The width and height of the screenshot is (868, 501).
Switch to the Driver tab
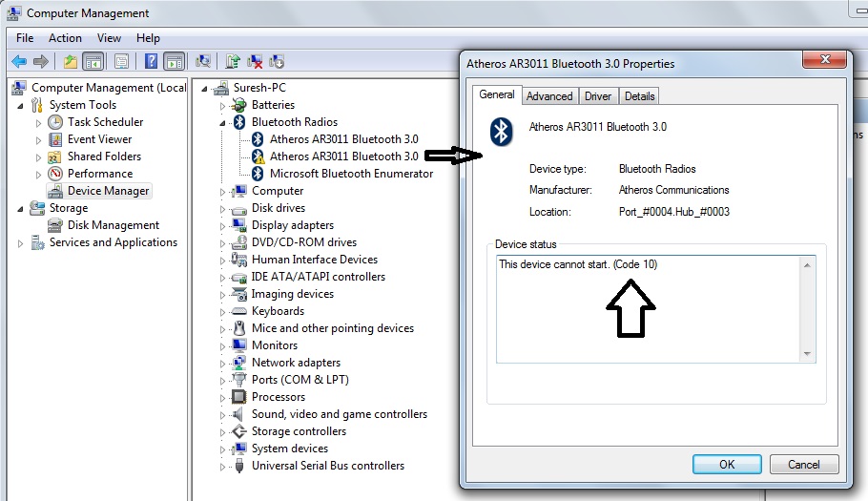pos(598,96)
